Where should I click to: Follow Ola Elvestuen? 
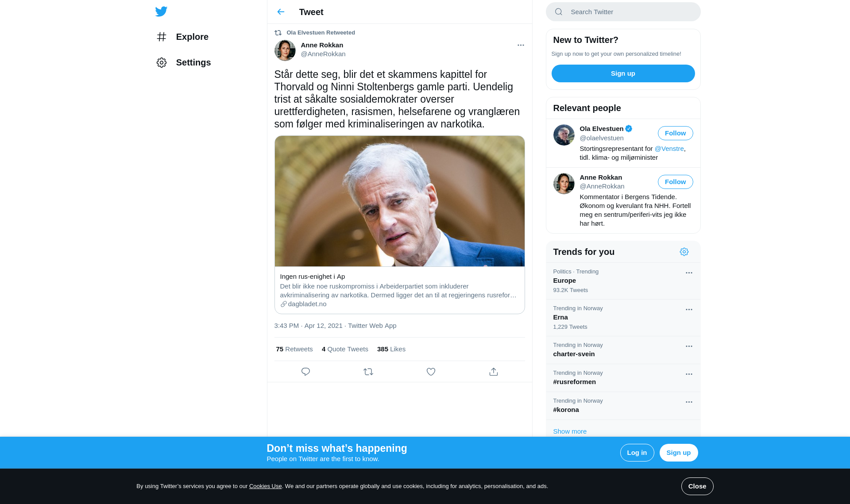[x=675, y=133]
